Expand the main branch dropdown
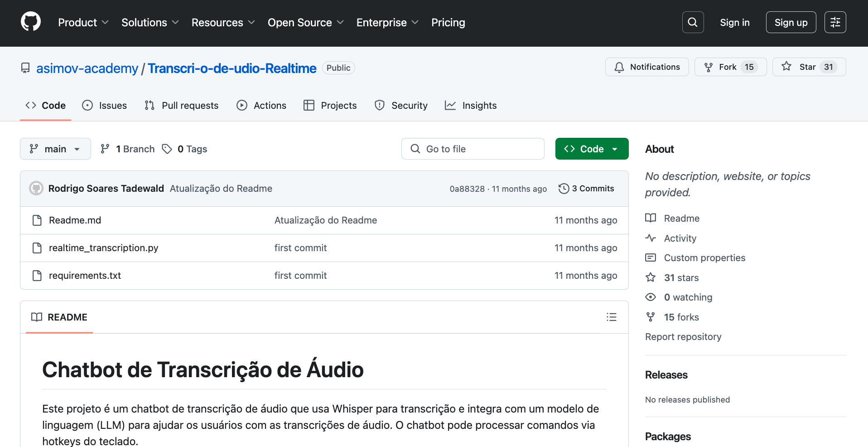The image size is (868, 447). click(x=55, y=149)
